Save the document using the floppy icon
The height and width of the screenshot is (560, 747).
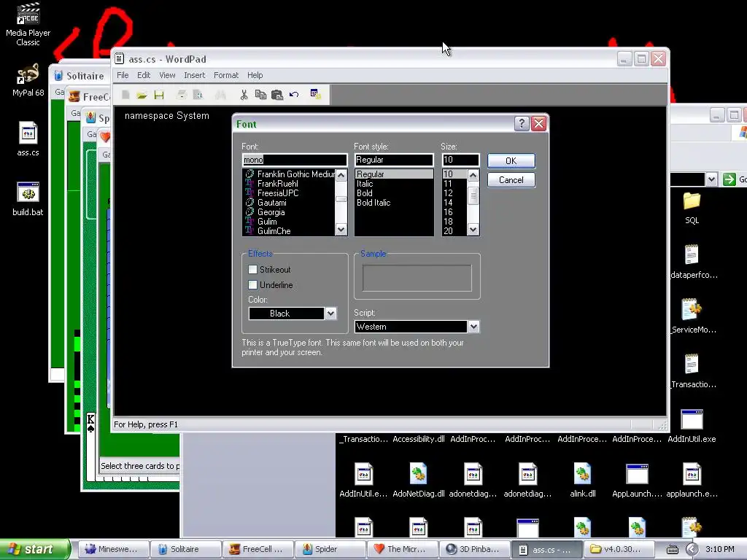point(158,95)
